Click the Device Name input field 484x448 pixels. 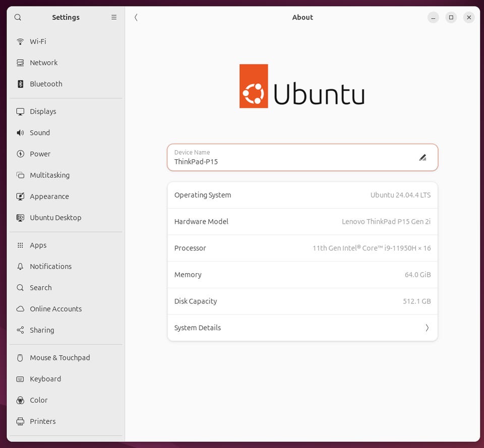click(302, 157)
